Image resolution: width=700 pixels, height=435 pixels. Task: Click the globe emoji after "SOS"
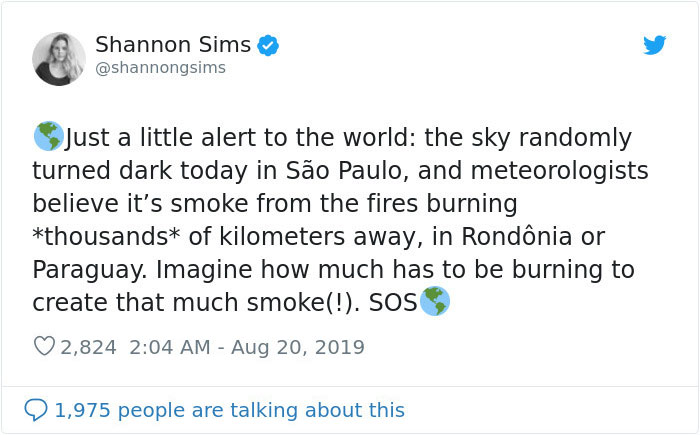pyautogui.click(x=435, y=301)
